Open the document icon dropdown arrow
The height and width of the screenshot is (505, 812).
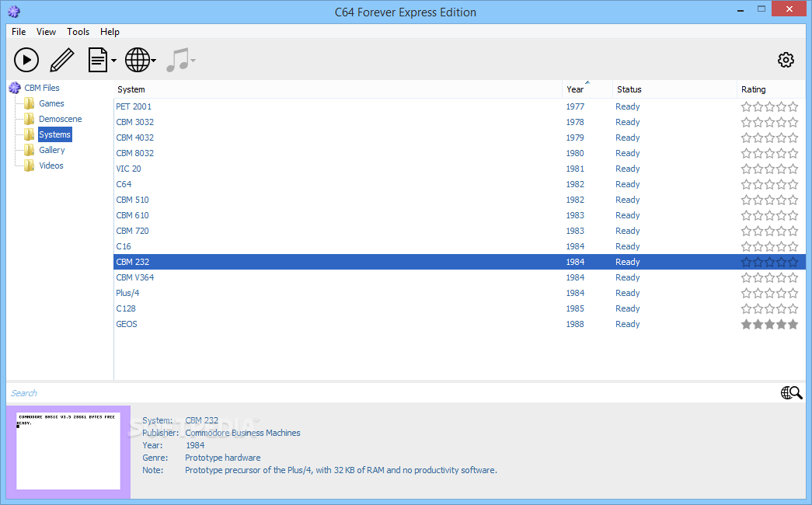[x=114, y=61]
